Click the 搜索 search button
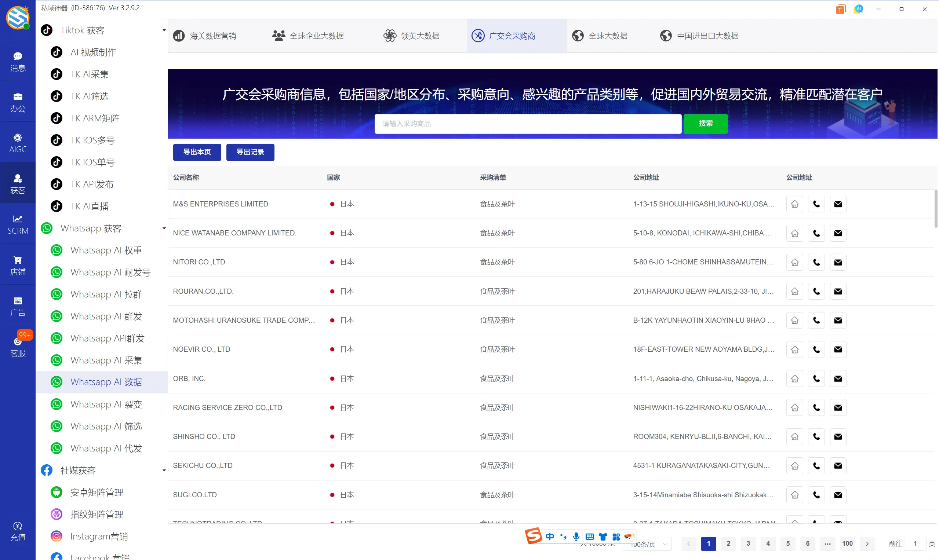Viewport: 939px width, 560px height. (705, 123)
